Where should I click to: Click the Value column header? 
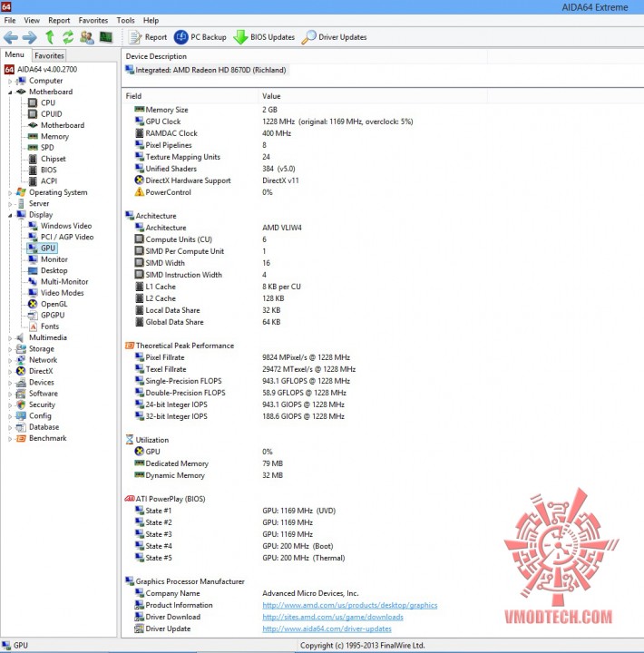click(x=373, y=96)
